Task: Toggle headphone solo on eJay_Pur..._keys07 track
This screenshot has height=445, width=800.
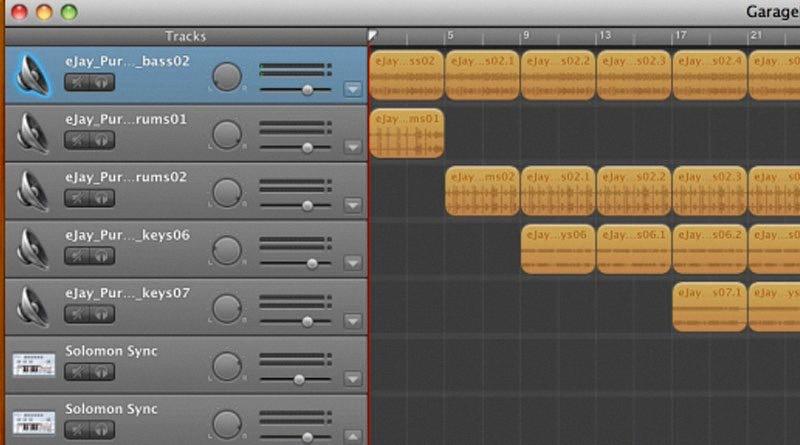Action: 102,314
